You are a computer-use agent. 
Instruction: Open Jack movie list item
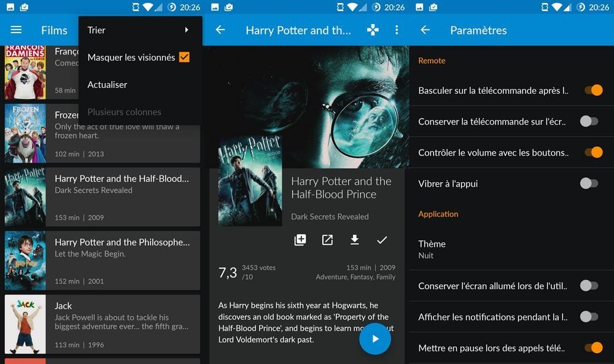[x=102, y=324]
